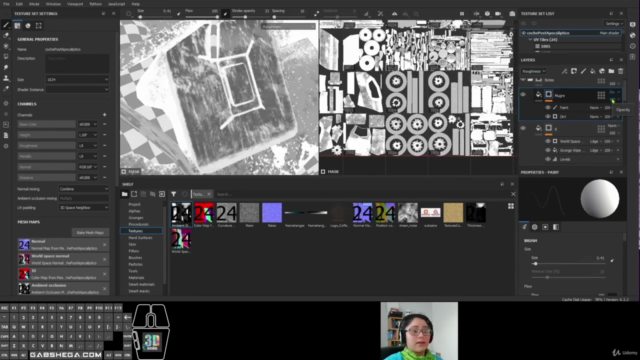The height and width of the screenshot is (360, 640).
Task: Open the File menu
Action: click(x=6, y=4)
